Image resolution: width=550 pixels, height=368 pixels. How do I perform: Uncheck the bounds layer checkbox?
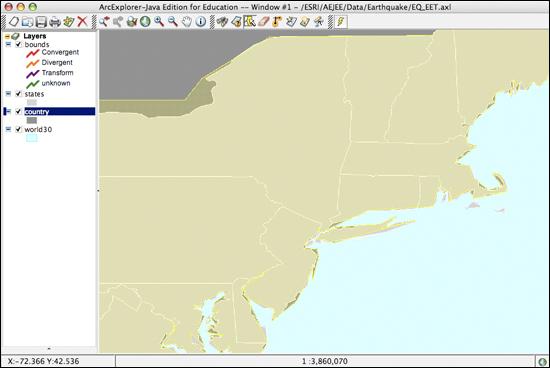coord(19,45)
